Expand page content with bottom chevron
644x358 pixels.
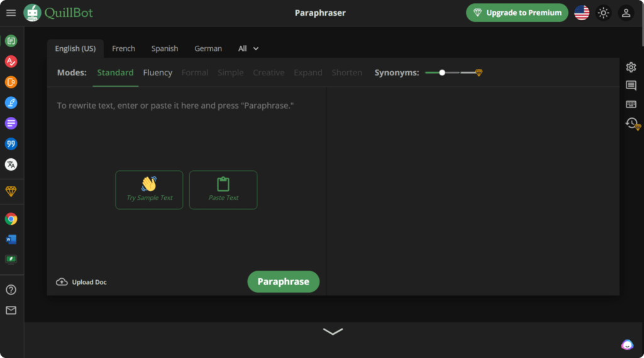333,332
